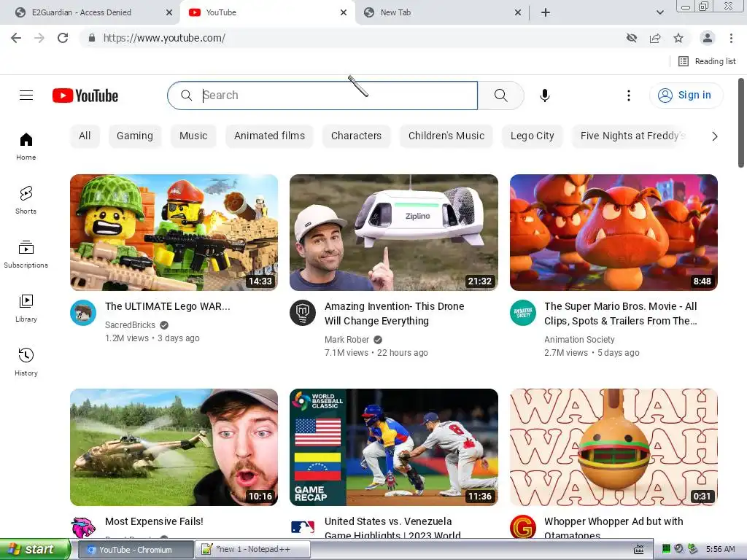Open the Windows start button
Image resolution: width=747 pixels, height=560 pixels.
(x=35, y=549)
